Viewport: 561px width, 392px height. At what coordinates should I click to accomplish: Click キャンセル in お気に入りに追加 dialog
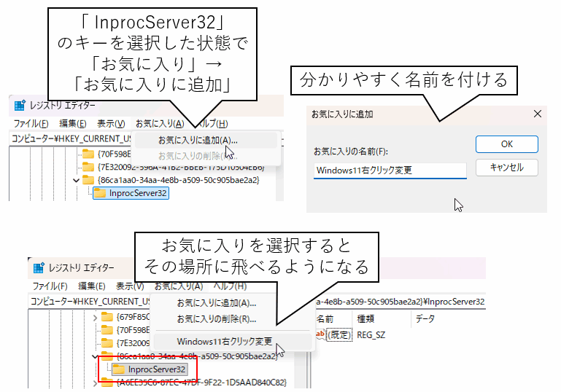tap(506, 168)
